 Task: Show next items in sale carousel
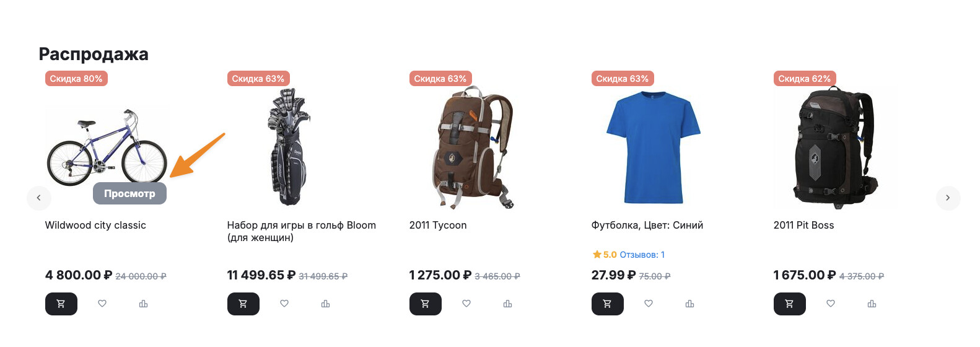coord(947,198)
